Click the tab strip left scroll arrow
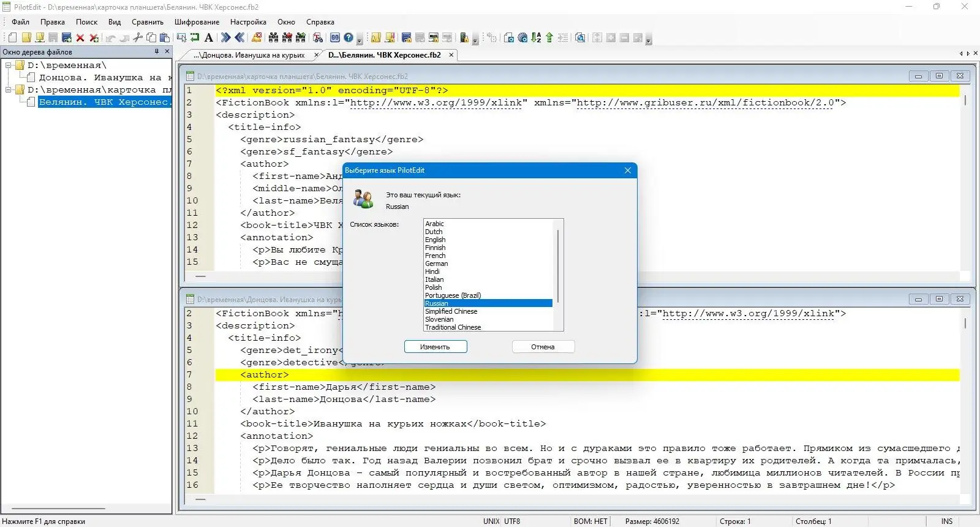 961,54
